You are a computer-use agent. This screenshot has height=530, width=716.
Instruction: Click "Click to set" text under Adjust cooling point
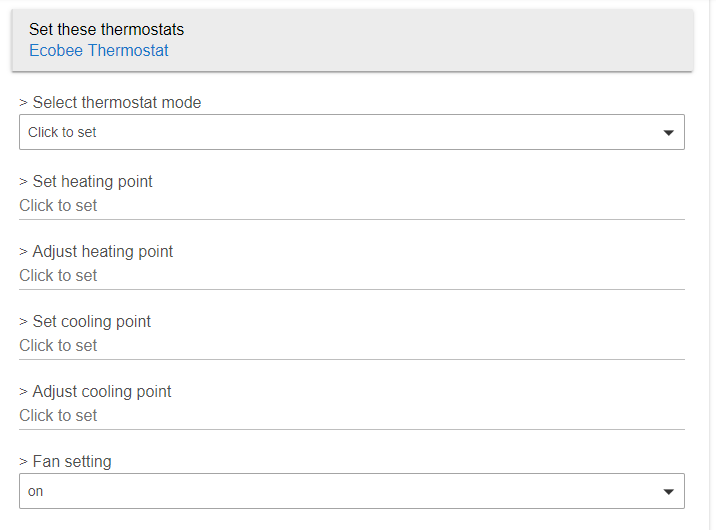pyautogui.click(x=58, y=415)
